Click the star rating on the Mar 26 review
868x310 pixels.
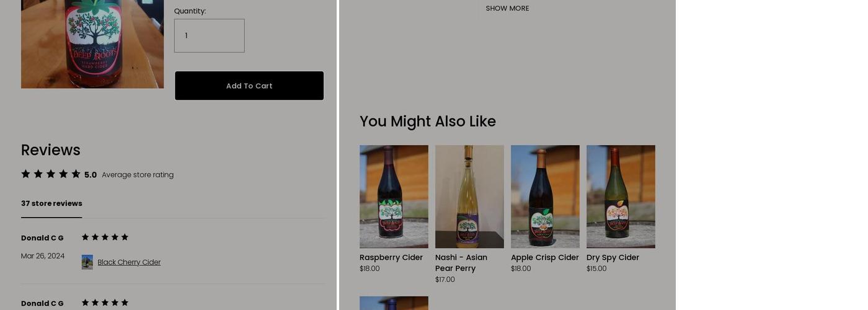105,237
